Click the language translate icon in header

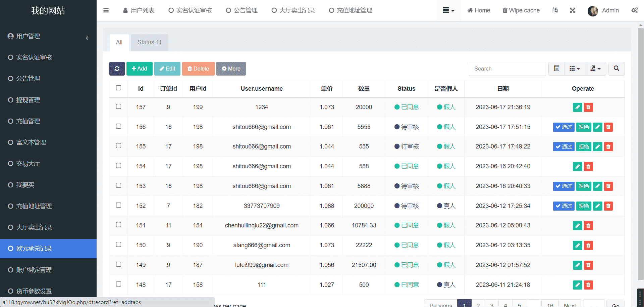555,10
